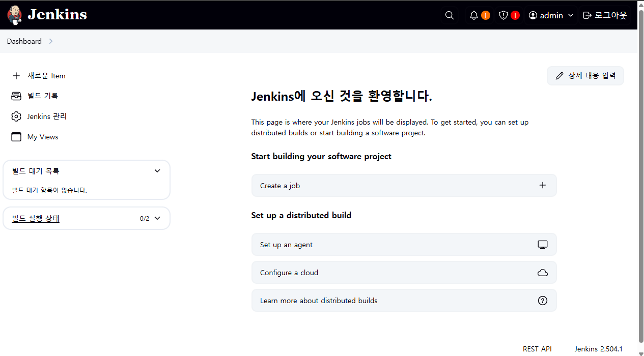644x356 pixels.
Task: Expand the Dashboard breadcrumb chevron
Action: pos(50,41)
